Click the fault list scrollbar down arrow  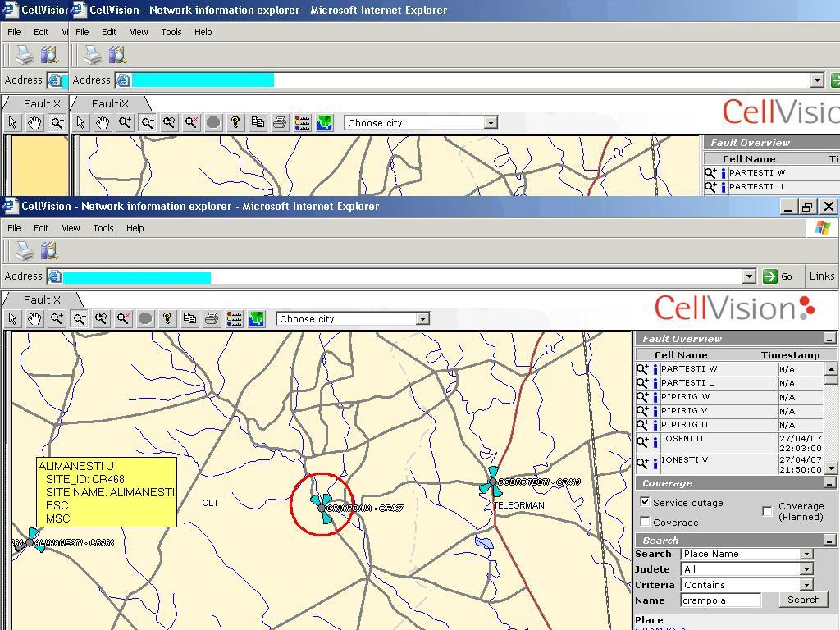[x=831, y=468]
